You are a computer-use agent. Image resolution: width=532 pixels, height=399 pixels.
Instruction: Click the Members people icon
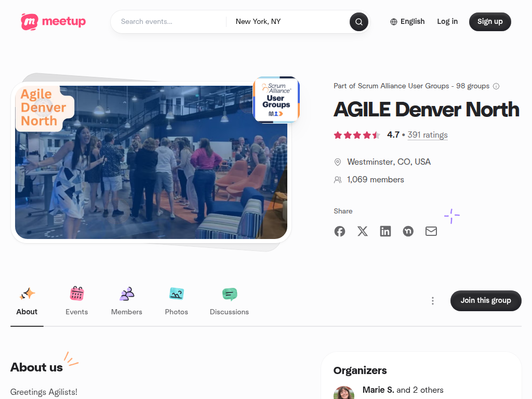[127, 294]
